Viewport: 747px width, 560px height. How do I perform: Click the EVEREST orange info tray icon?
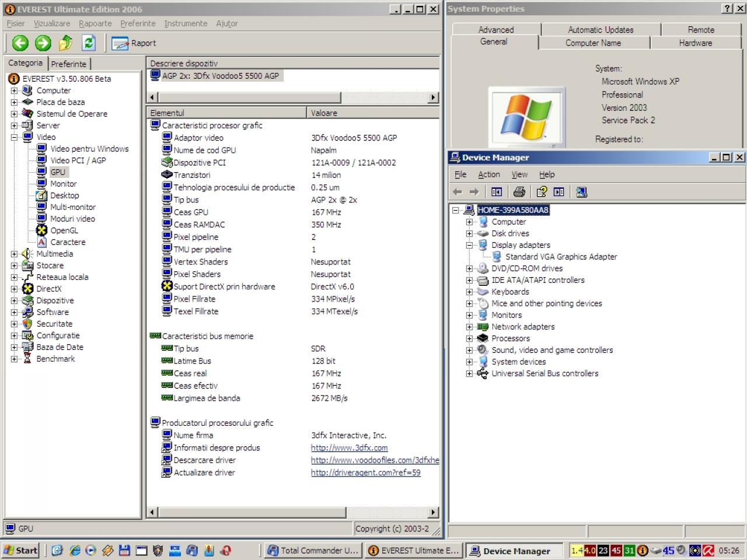pyautogui.click(x=643, y=550)
